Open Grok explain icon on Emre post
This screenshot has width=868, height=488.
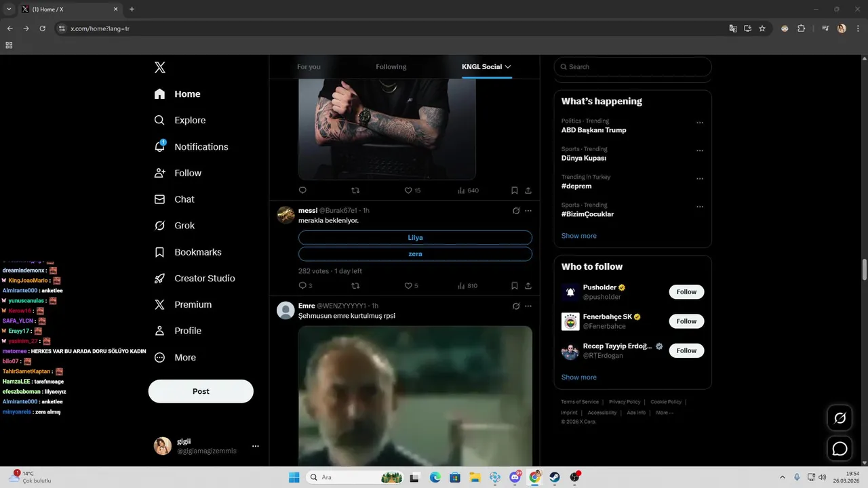516,306
